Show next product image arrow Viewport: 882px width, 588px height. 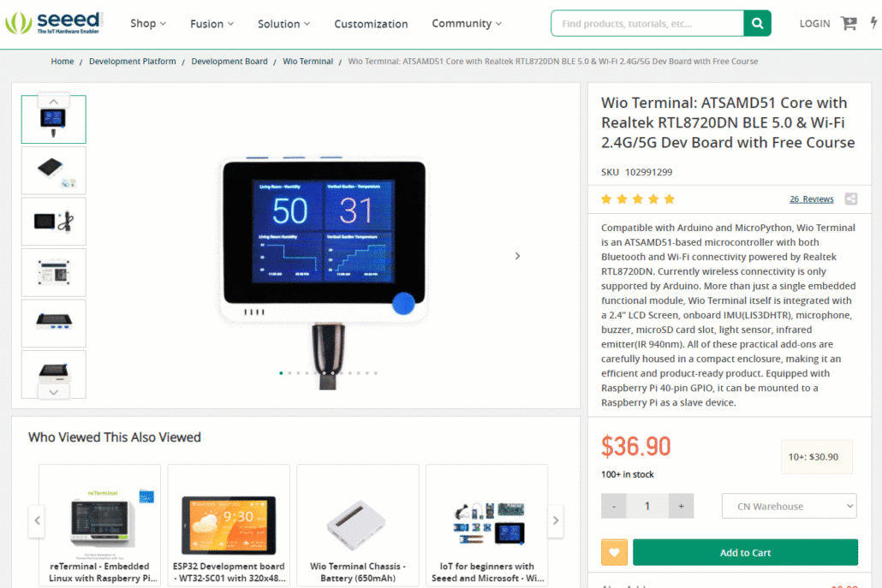517,256
